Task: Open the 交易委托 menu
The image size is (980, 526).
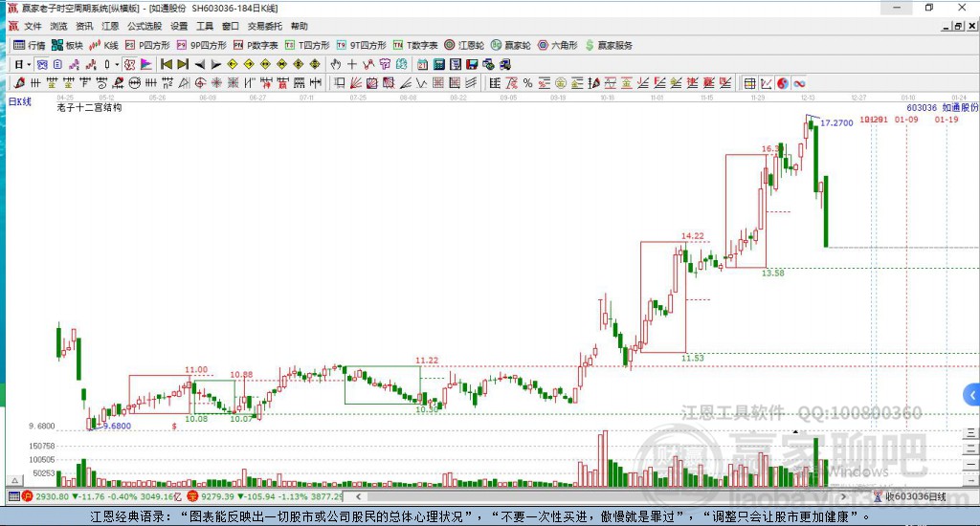Action: click(x=265, y=26)
